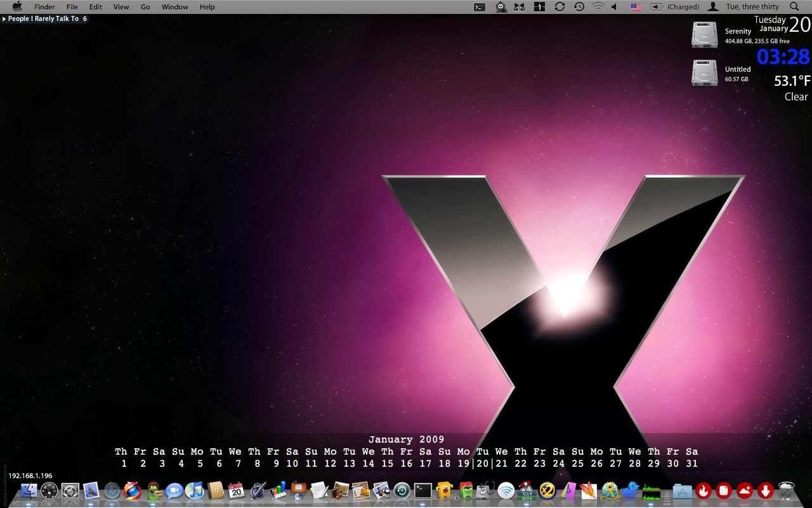The image size is (812, 508).
Task: Launch Dashboard gauge icon in Dock
Action: [x=49, y=490]
